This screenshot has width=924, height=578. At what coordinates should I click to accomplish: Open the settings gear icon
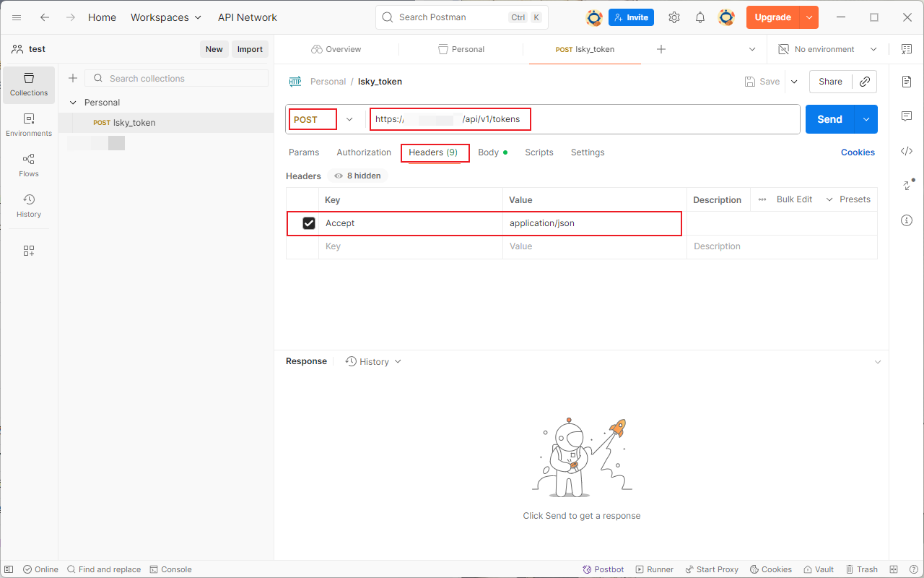click(x=674, y=17)
